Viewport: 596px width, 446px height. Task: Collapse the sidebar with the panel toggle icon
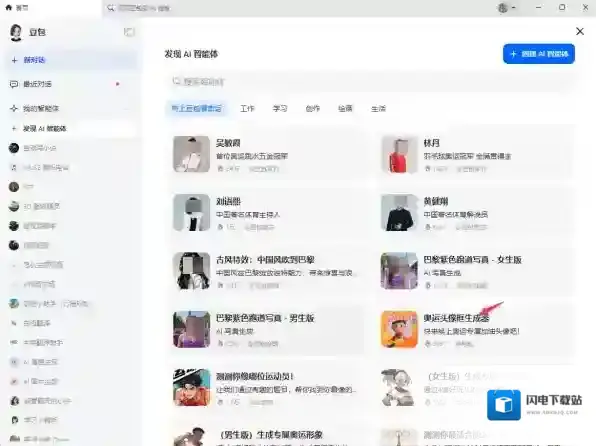[129, 32]
